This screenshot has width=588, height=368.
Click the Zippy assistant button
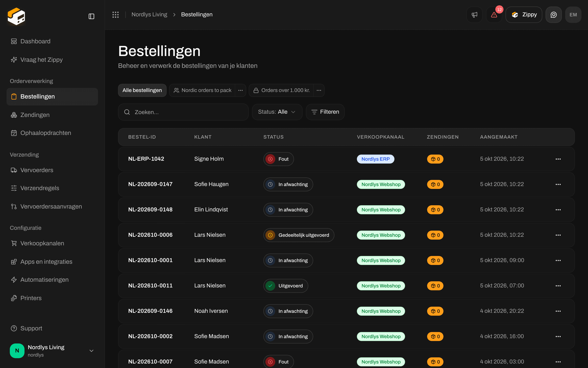[524, 15]
